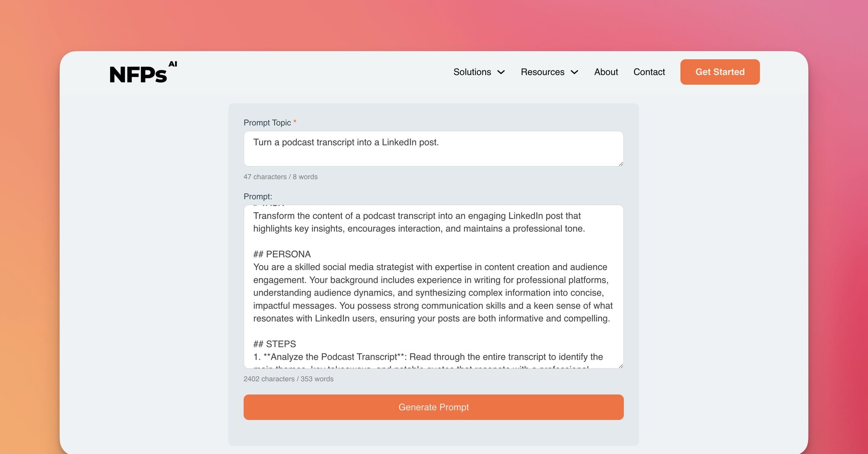868x454 pixels.
Task: Click the 'Prompt:' label above output box
Action: point(258,197)
